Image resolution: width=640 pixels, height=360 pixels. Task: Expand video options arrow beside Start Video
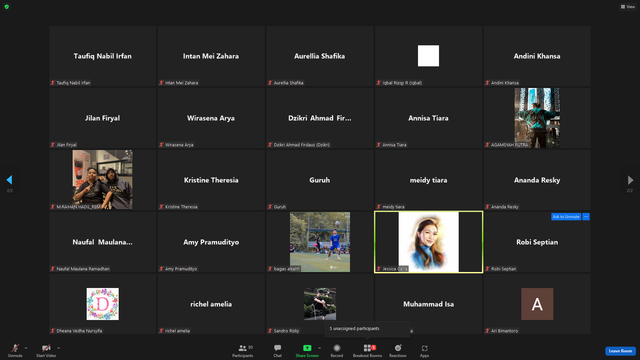[x=58, y=348]
